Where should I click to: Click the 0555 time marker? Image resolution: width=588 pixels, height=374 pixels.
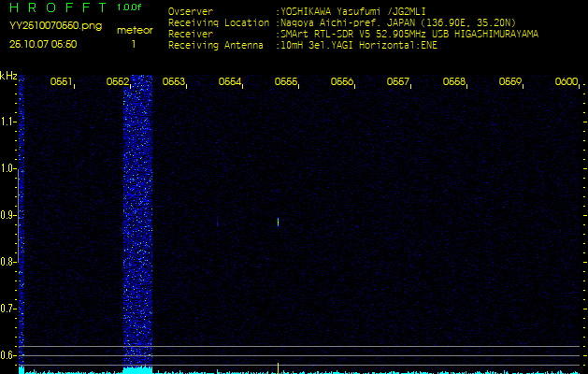(x=286, y=81)
